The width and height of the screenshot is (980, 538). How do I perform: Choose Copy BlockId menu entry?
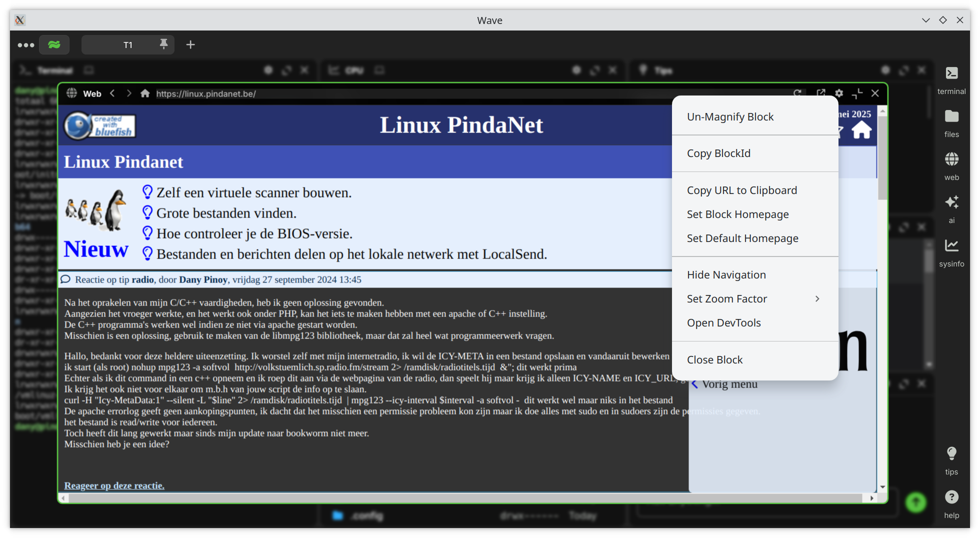click(x=755, y=153)
